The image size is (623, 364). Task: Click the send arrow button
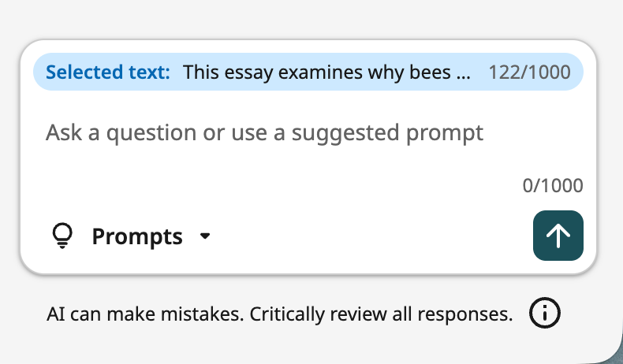pos(558,236)
